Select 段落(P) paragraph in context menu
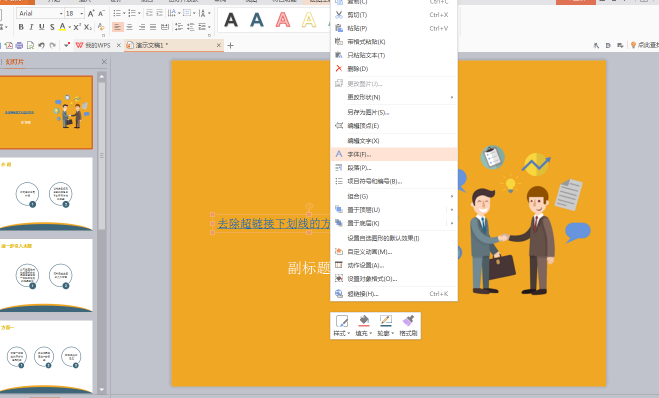The height and width of the screenshot is (398, 659). pyautogui.click(x=394, y=168)
